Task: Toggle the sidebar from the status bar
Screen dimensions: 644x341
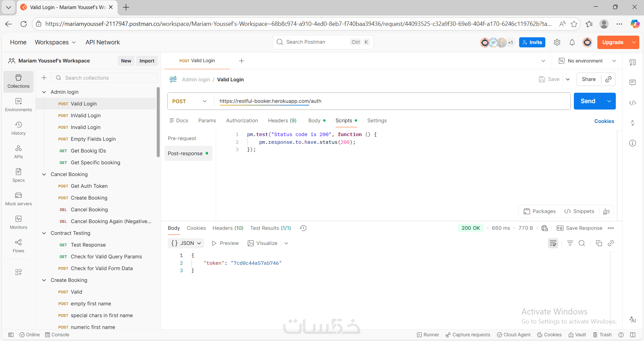Action: click(x=11, y=335)
